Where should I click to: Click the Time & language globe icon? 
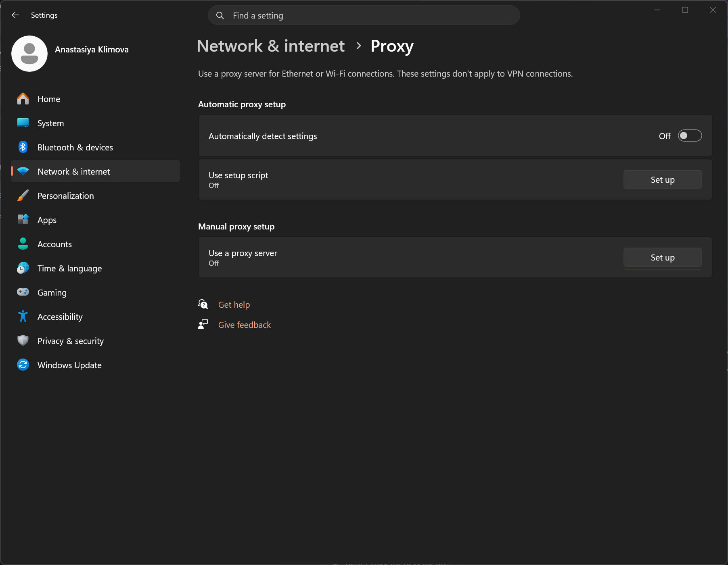point(23,268)
